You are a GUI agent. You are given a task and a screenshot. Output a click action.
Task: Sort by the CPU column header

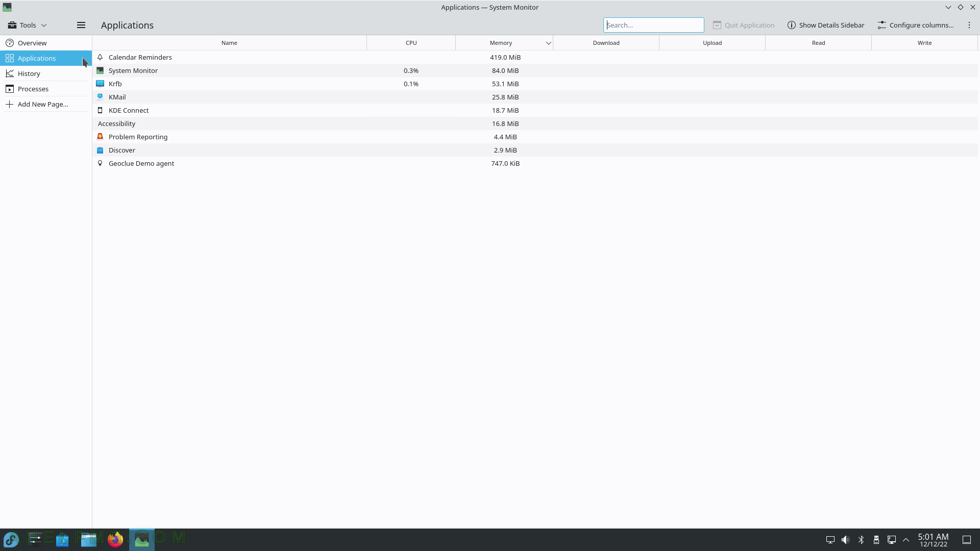[411, 43]
